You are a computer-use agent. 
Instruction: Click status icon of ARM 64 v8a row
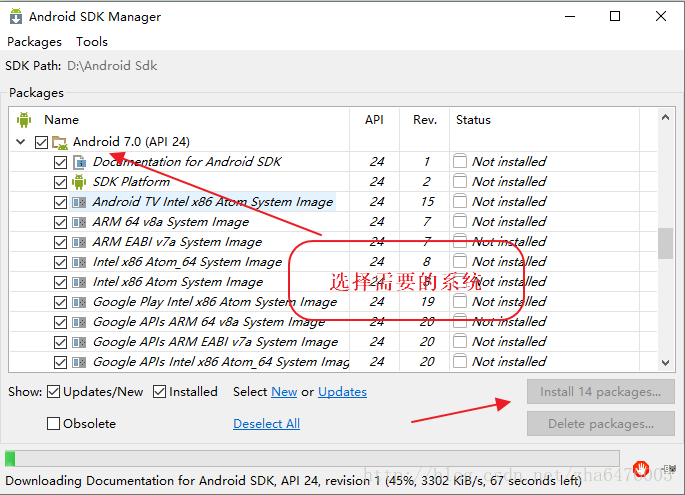460,221
